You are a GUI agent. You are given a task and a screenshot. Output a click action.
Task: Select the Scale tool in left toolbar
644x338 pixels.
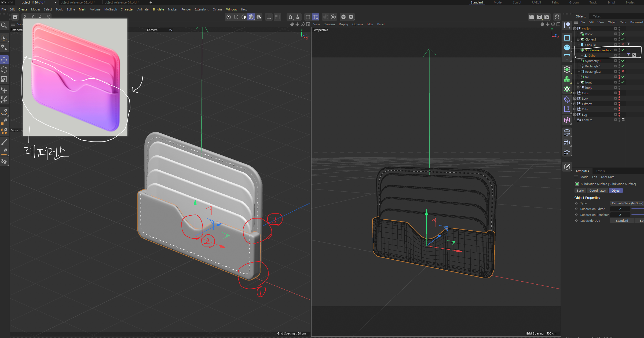tap(4, 79)
